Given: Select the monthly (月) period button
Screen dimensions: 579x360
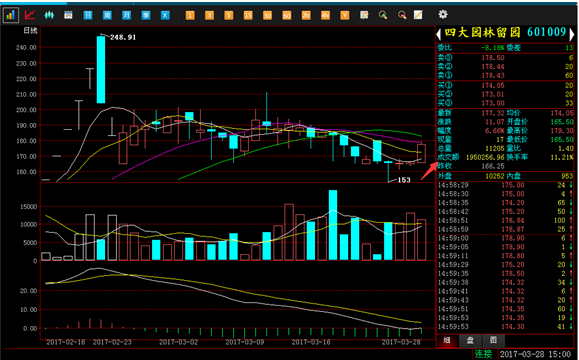Looking at the screenshot, I should click(126, 15).
